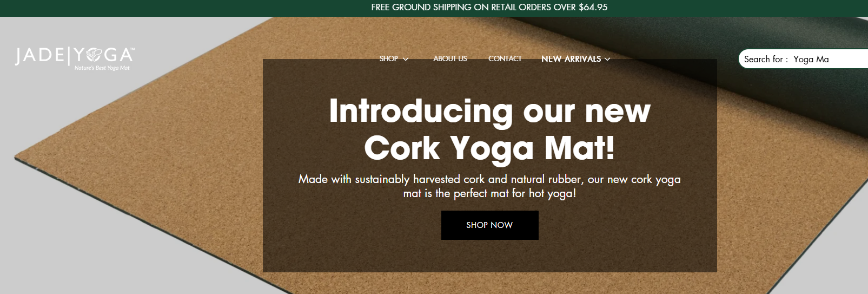Select the NEW ARRIVALS menu item
868x294 pixels.
pyautogui.click(x=571, y=58)
